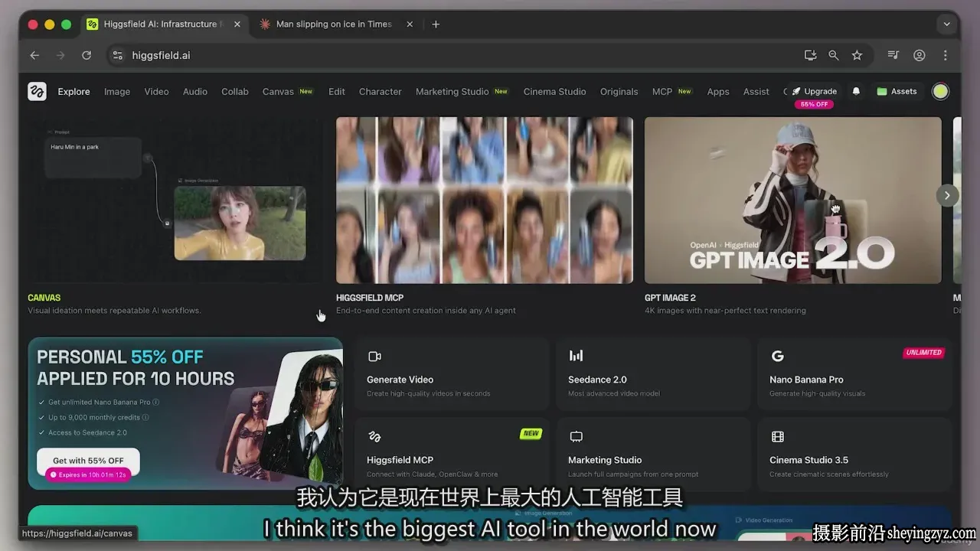The image size is (980, 551).
Task: Open the Higgsfield MCP feature thumbnail
Action: 485,201
